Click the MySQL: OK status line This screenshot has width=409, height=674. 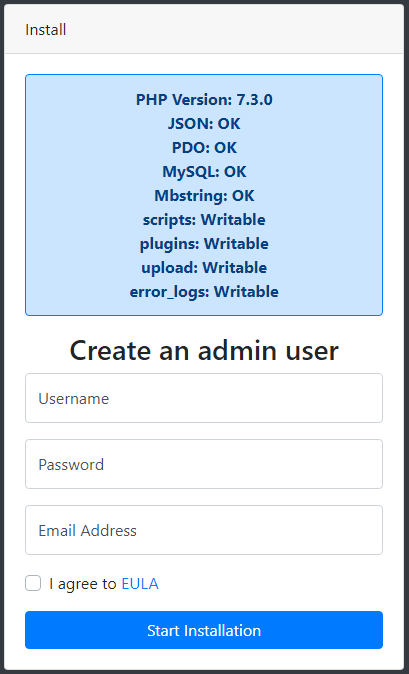tap(204, 172)
